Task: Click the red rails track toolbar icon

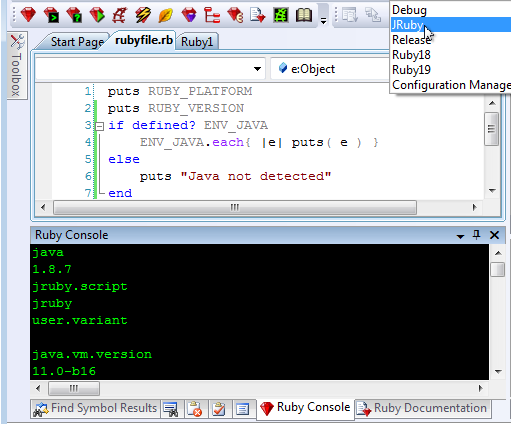Action: point(120,15)
